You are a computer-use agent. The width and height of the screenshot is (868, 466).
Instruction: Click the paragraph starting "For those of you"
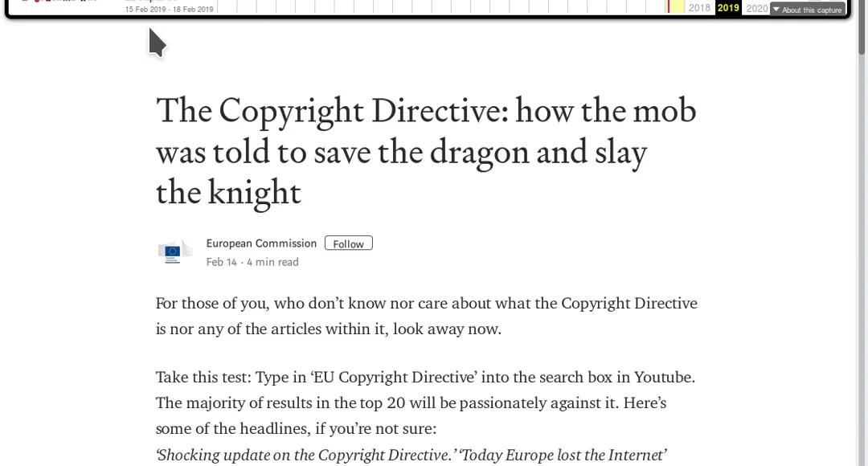426,316
